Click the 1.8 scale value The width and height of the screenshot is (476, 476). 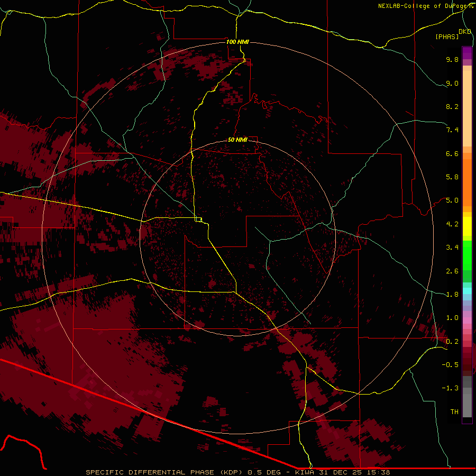pos(452,295)
